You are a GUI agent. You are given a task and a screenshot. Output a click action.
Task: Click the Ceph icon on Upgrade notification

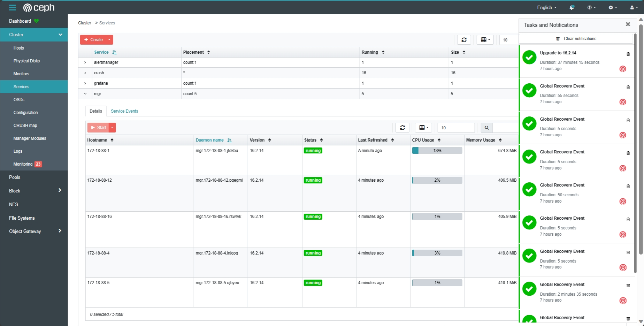623,69
